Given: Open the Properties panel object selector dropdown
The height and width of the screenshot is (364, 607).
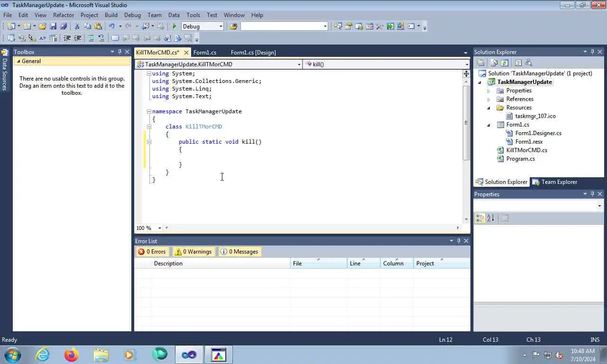Looking at the screenshot, I should [x=599, y=206].
